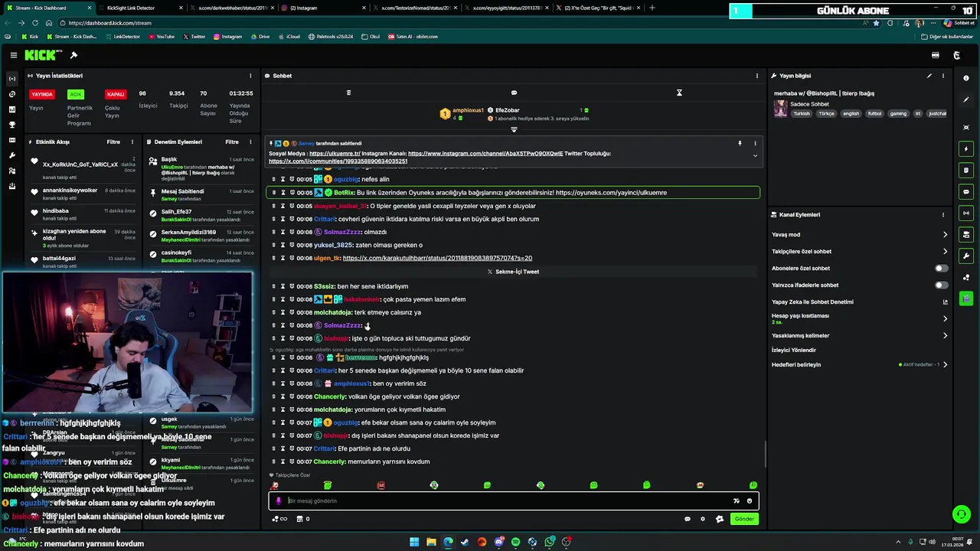The image size is (980, 551).
Task: Click the purple microphone icon in message box
Action: [x=278, y=500]
